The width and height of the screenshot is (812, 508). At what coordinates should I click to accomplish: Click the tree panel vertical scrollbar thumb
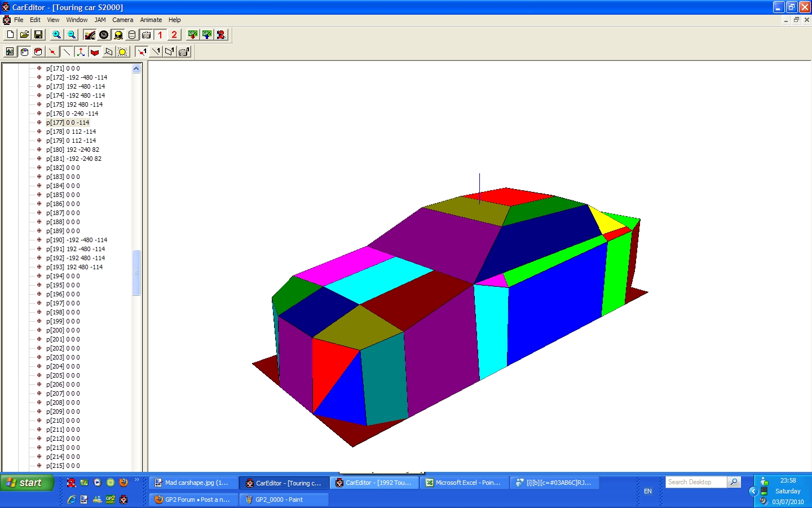[136, 273]
